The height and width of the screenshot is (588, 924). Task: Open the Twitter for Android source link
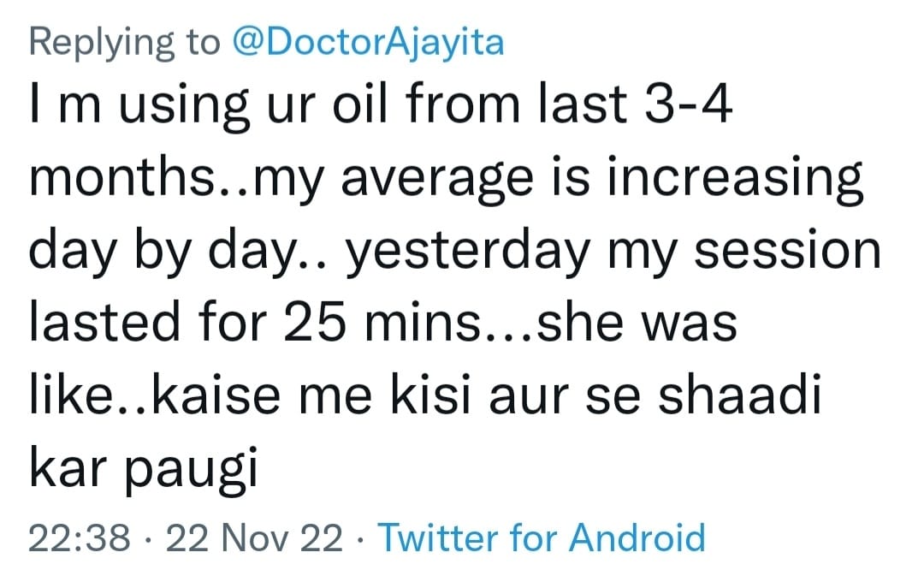coord(542,538)
